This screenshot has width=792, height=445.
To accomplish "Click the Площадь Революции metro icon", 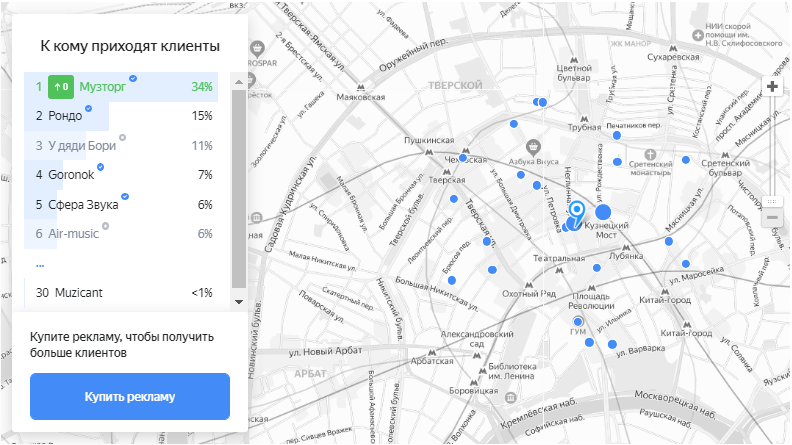I will (x=591, y=288).
